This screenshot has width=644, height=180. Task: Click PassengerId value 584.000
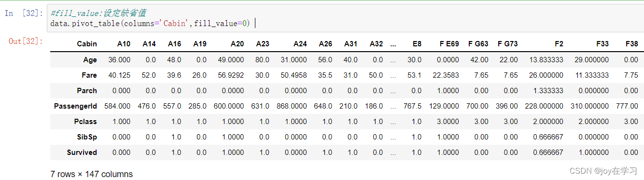click(x=118, y=106)
